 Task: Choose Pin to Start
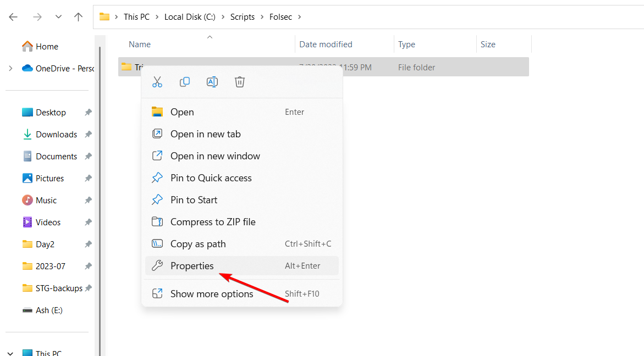coord(242,200)
